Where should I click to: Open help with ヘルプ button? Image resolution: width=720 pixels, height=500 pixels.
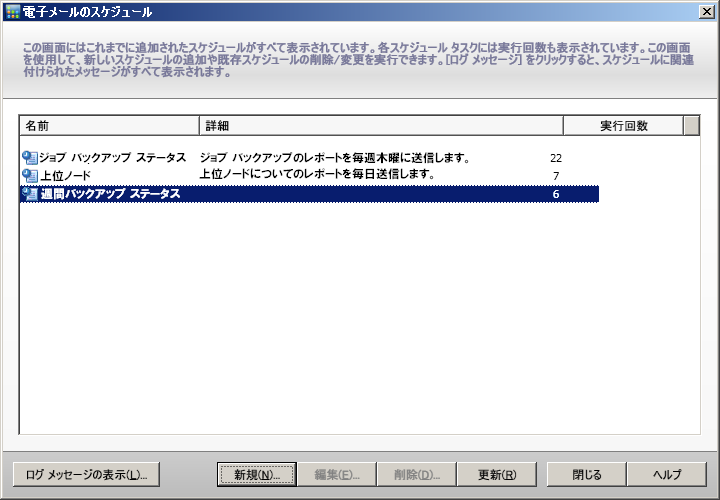[667, 474]
